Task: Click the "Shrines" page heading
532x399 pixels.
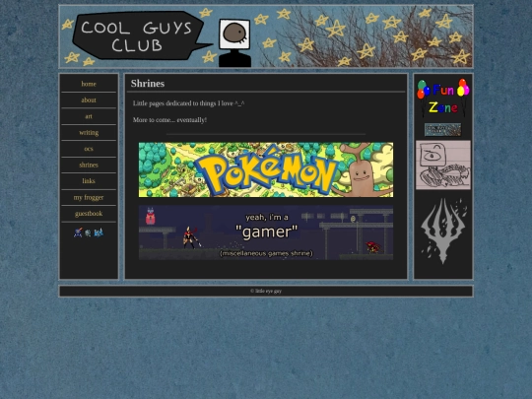Action: [148, 84]
